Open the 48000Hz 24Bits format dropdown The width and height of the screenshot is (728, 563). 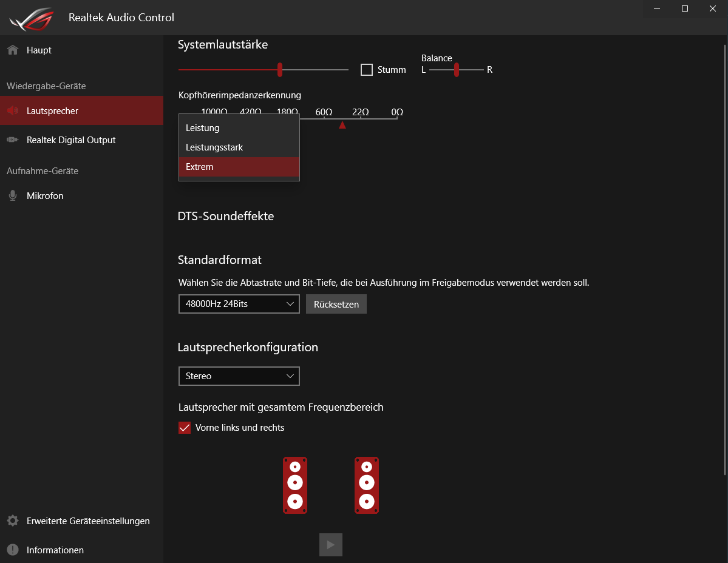pos(239,304)
